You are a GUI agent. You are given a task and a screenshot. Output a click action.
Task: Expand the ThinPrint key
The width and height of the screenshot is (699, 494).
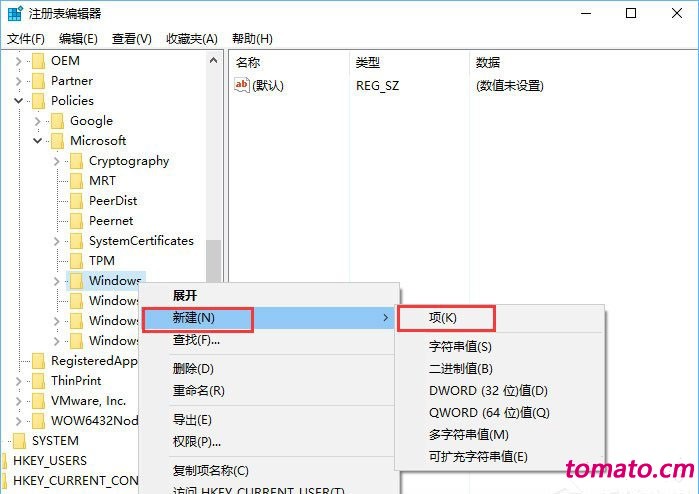[18, 381]
